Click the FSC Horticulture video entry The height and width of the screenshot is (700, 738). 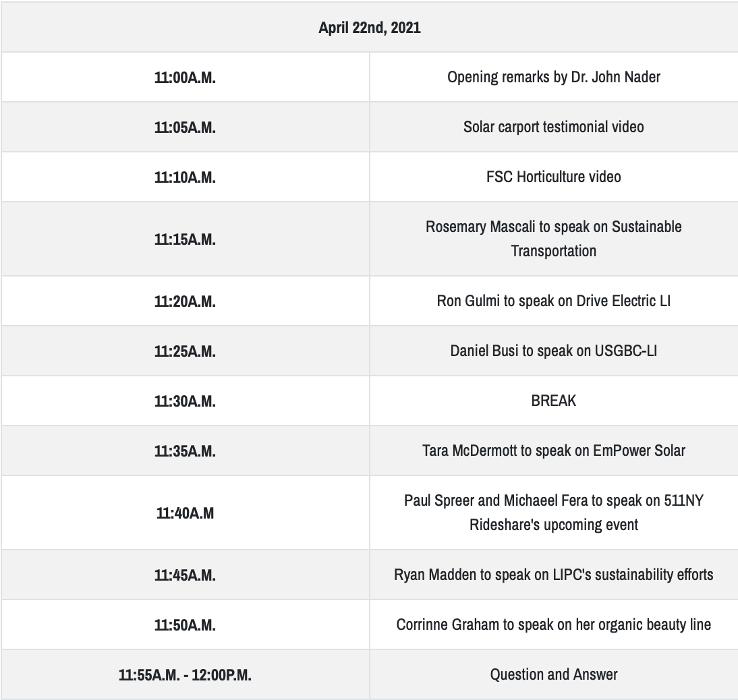(554, 177)
